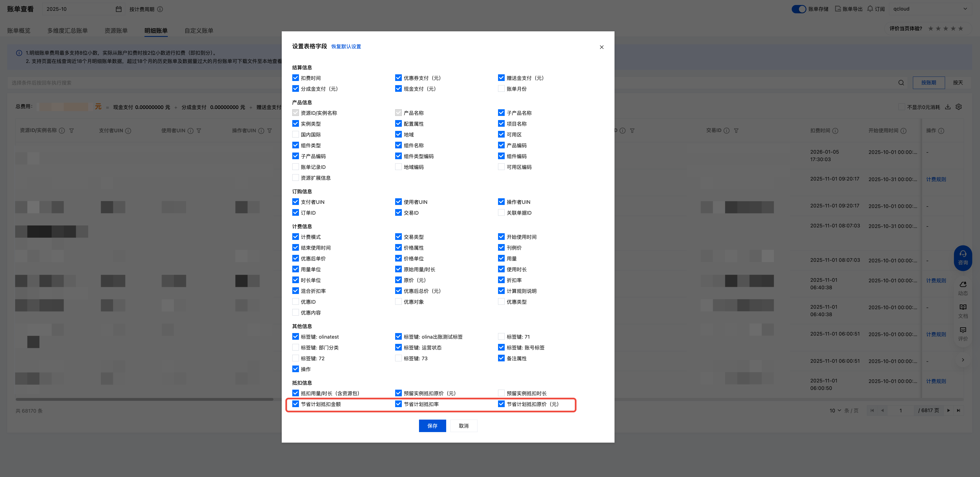This screenshot has width=980, height=477.
Task: Expand the side panel chevron arrow
Action: pos(963,360)
